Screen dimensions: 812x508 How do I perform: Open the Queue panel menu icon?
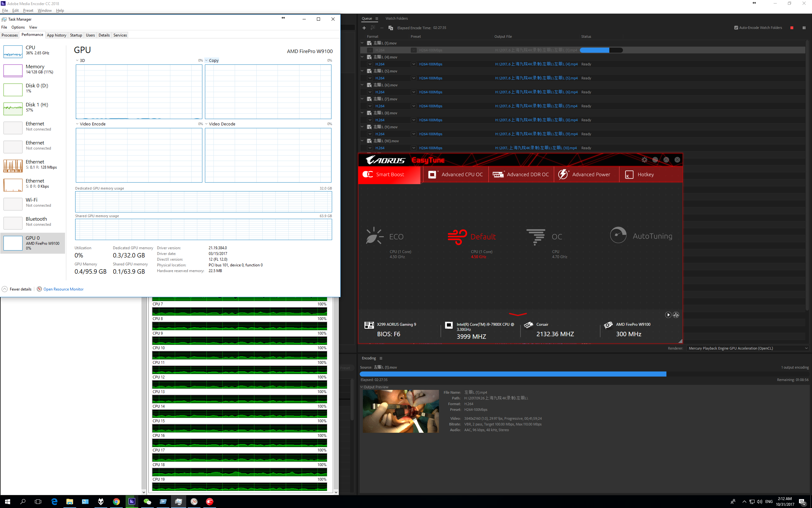point(377,18)
